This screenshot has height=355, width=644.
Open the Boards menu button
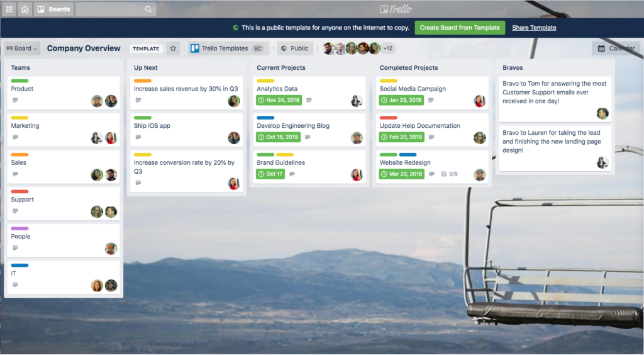pyautogui.click(x=54, y=9)
